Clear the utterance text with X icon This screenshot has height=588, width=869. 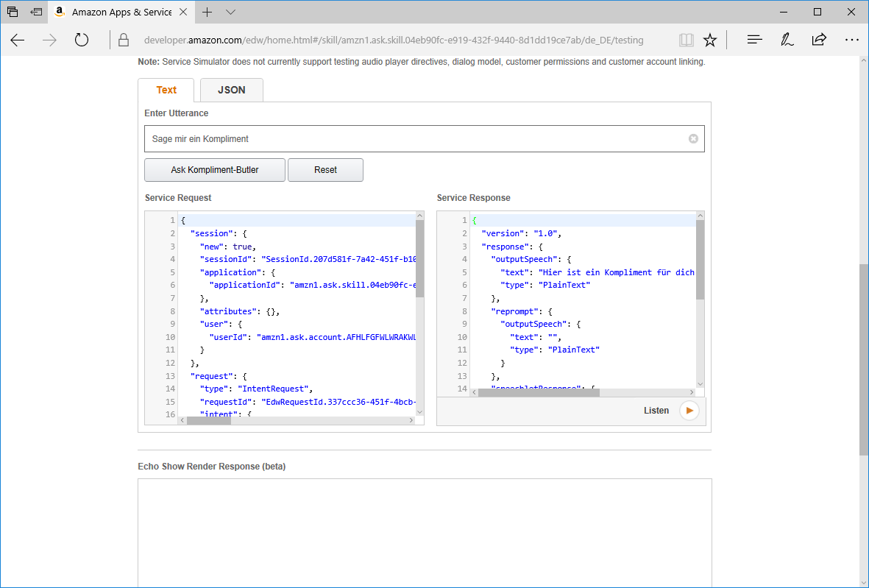pos(693,138)
